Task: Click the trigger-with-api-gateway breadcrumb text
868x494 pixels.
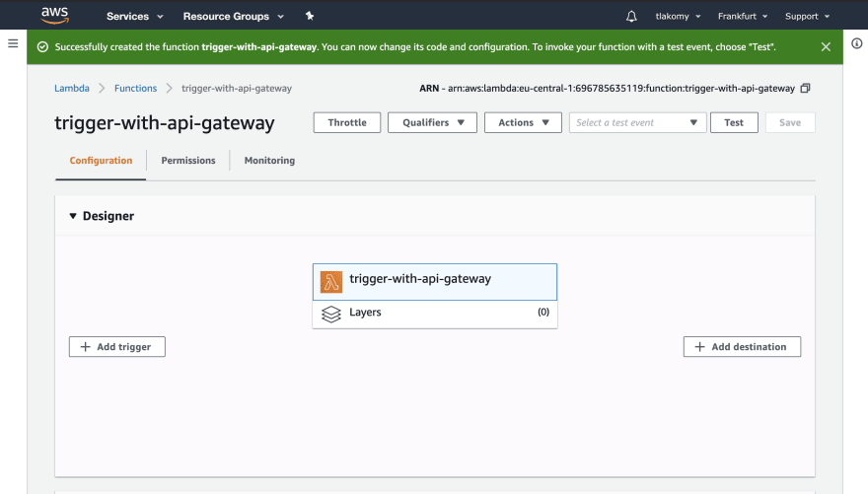Action: 237,88
